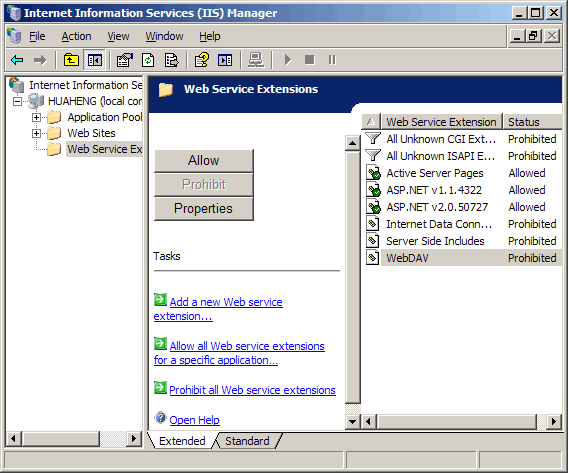Click the extension list scroll right arrow

click(x=554, y=422)
